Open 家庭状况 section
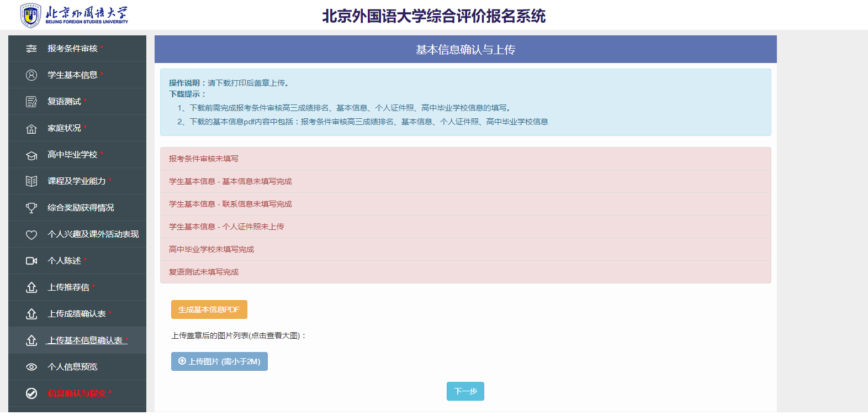This screenshot has height=420, width=868. coord(77,128)
